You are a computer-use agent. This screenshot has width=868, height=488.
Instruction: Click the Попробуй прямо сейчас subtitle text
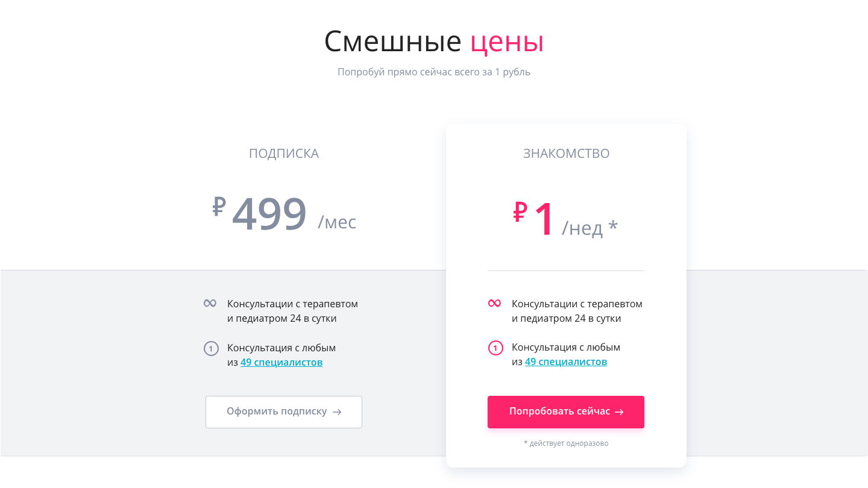tap(434, 72)
